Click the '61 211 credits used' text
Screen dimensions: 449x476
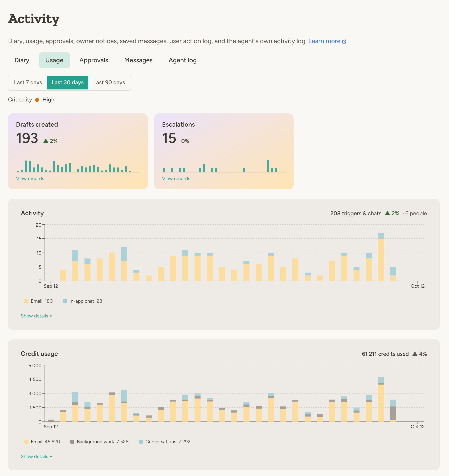[x=385, y=354]
